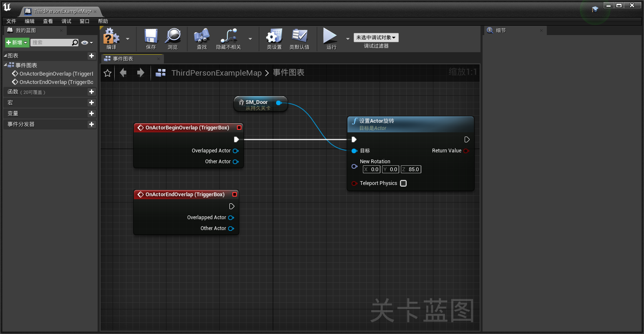Image resolution: width=644 pixels, height=334 pixels.
Task: Open the 编辑 menu
Action: click(30, 21)
